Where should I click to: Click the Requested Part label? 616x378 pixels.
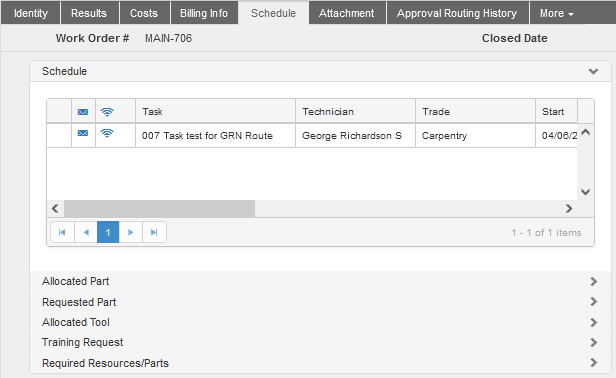coord(79,302)
